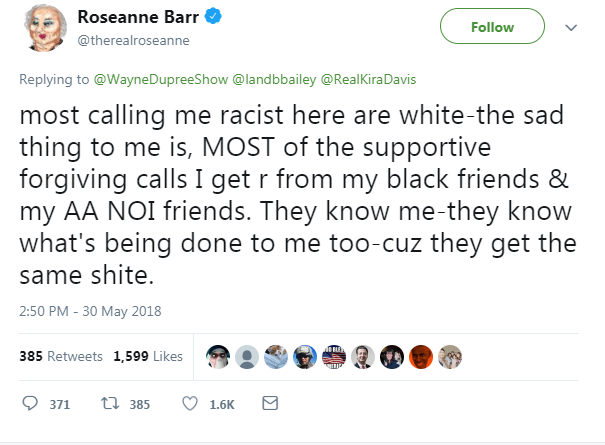The image size is (605, 445).
Task: Open the @WayneDupreeShow mention link
Action: tap(161, 79)
